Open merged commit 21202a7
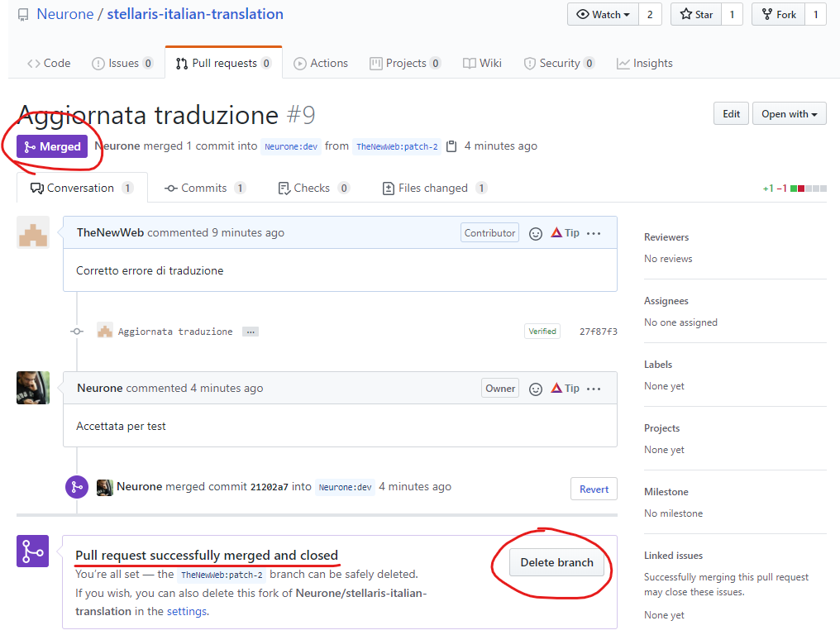Viewport: 840px width, 635px height. 269,487
